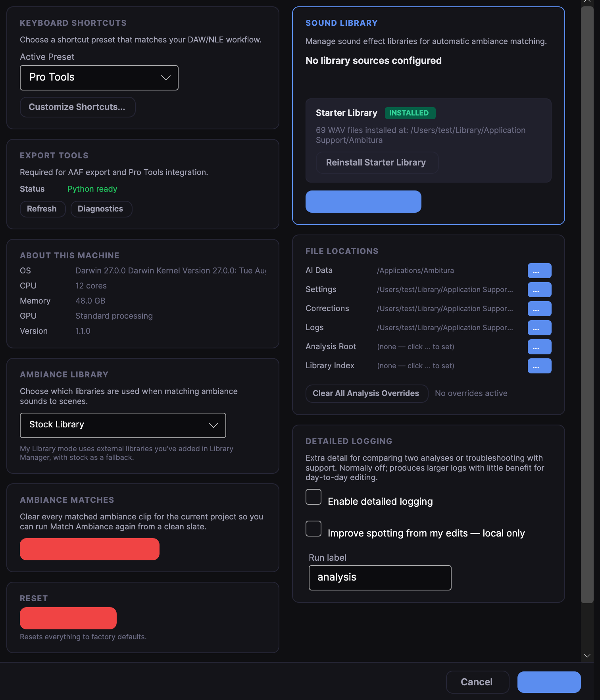
Task: Click the INSTALLED badge on Starter Library
Action: click(x=410, y=113)
